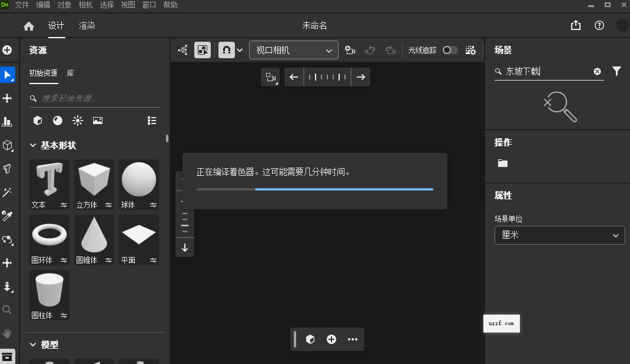The image size is (630, 364).
Task: Open the 视口相机 camera dropdown
Action: click(293, 50)
